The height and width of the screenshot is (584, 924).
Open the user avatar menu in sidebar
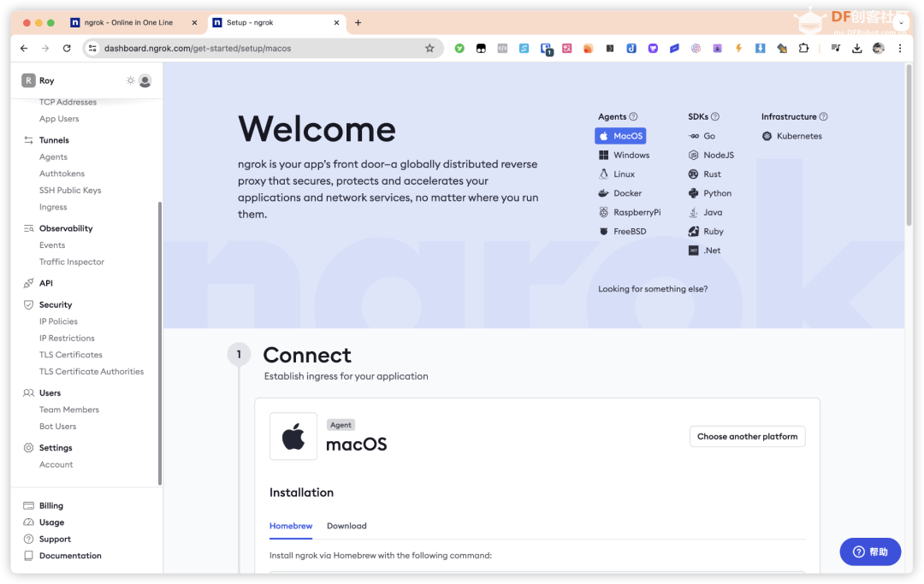pos(145,80)
